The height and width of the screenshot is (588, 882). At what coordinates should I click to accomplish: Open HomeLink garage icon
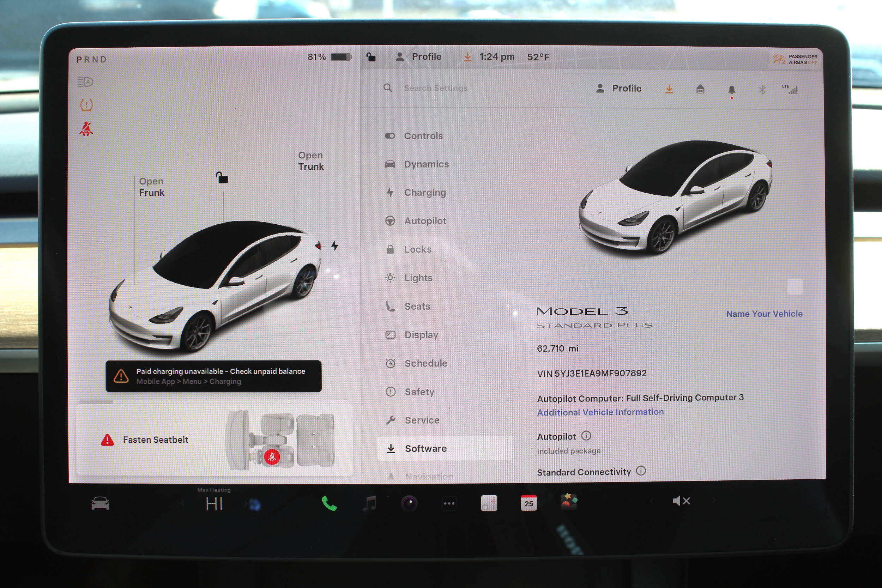[700, 89]
